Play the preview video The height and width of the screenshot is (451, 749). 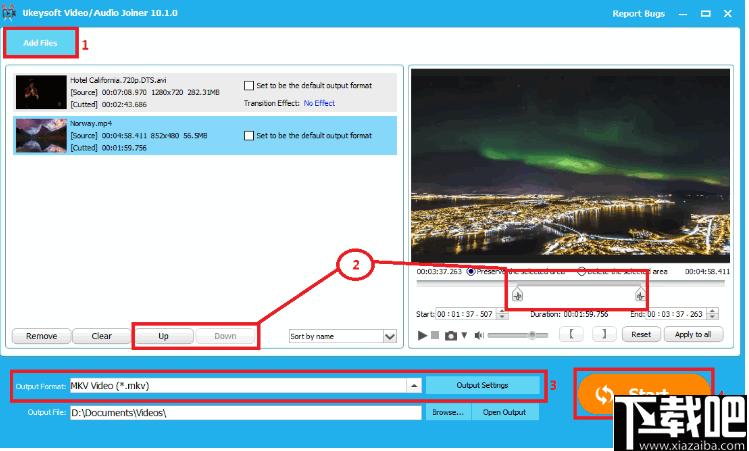tap(422, 335)
